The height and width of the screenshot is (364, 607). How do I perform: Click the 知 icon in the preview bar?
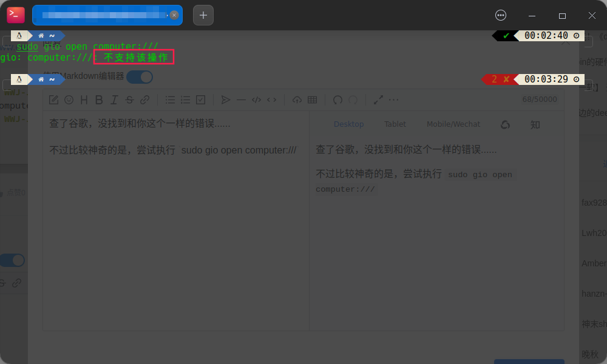pos(535,124)
